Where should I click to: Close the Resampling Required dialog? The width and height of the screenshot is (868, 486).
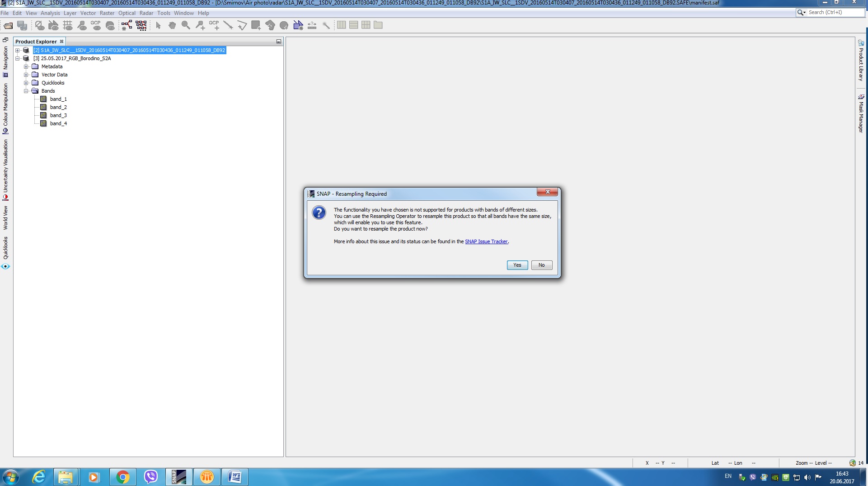(548, 192)
